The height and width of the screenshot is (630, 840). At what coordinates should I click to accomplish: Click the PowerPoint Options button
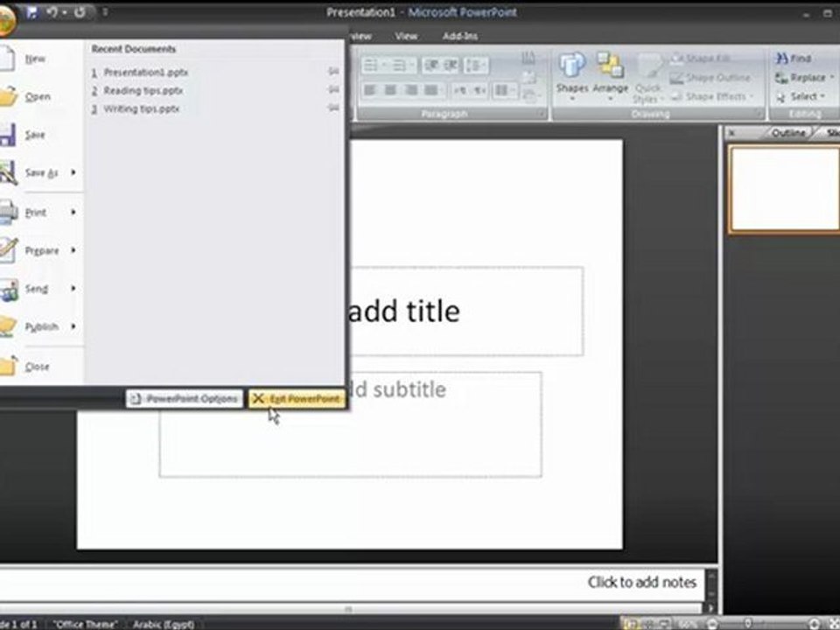185,399
